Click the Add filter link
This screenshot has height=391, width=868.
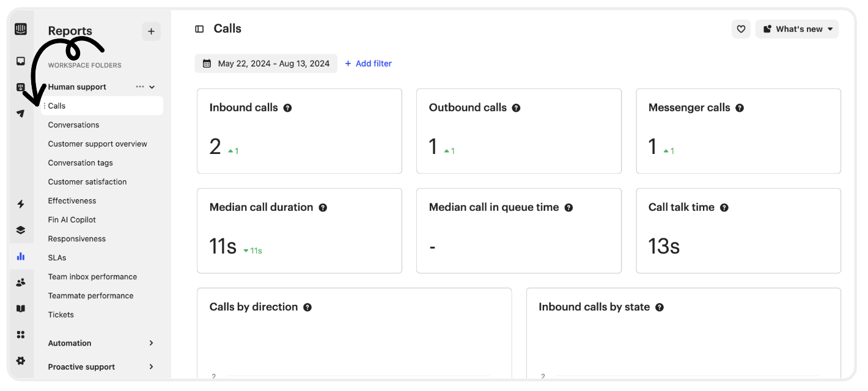368,64
